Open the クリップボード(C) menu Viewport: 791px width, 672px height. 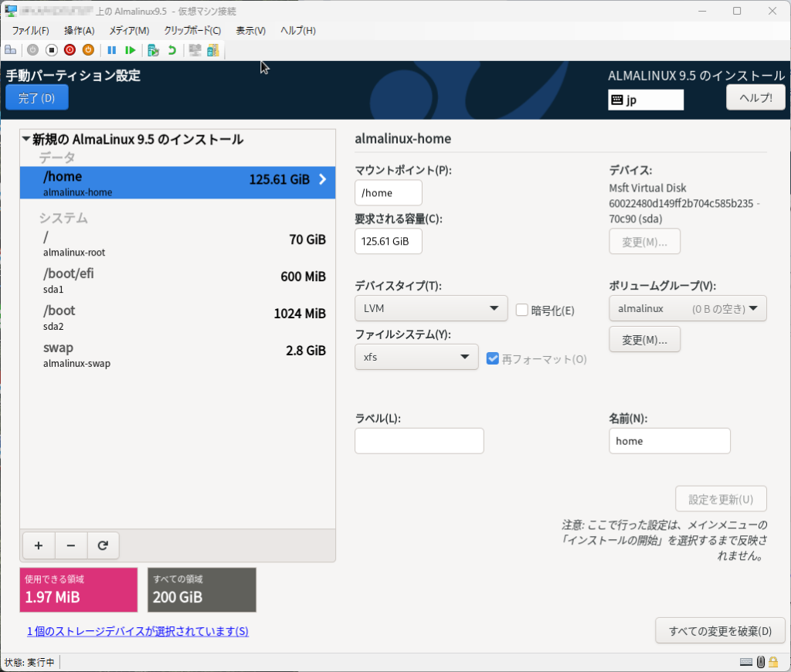192,31
